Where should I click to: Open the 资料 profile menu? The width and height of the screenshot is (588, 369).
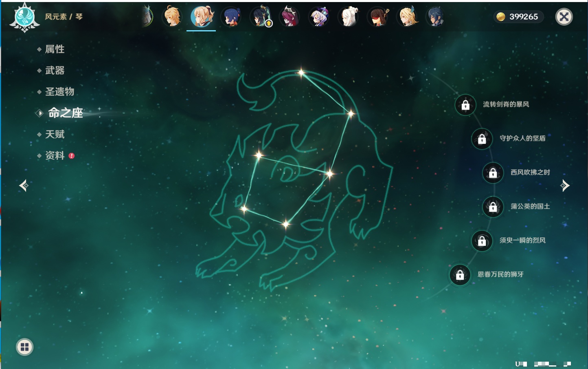point(55,156)
